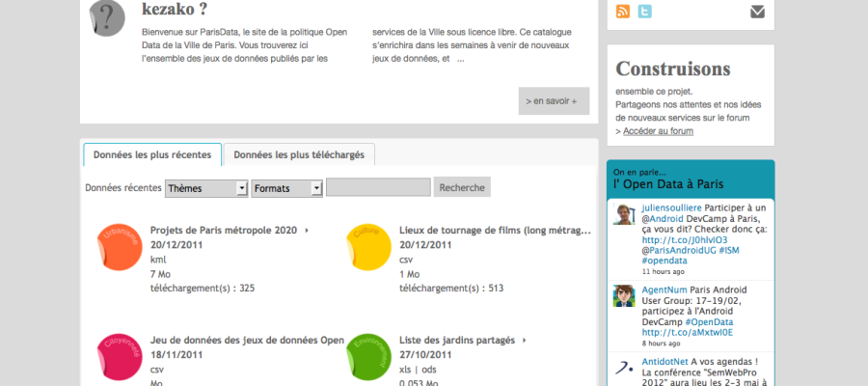Expand arrow next to Projets de Paris métropole 2020

(x=307, y=231)
